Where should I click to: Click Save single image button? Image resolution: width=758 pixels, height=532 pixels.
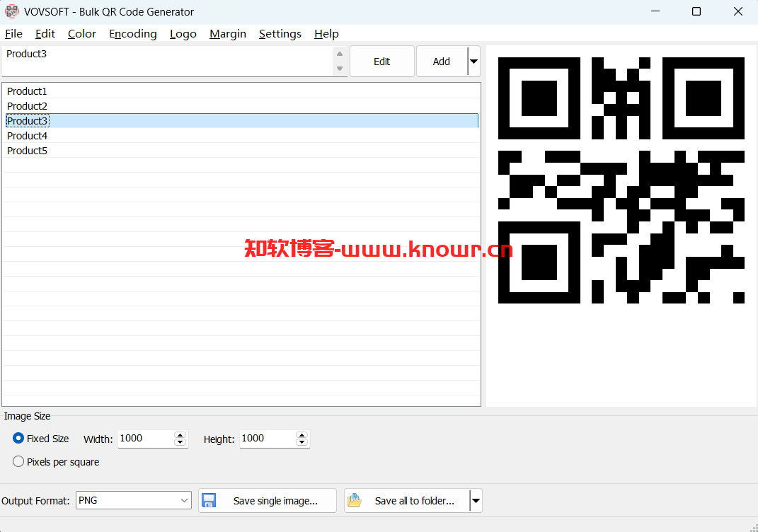[268, 501]
